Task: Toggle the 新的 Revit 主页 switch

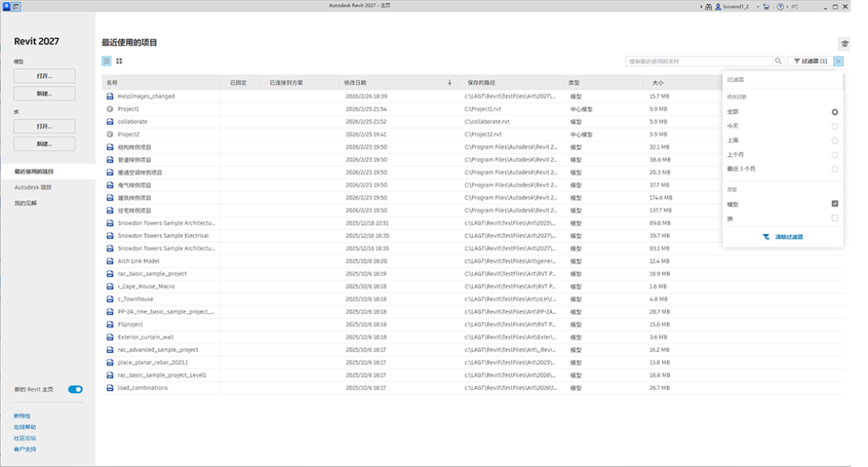Action: 76,390
